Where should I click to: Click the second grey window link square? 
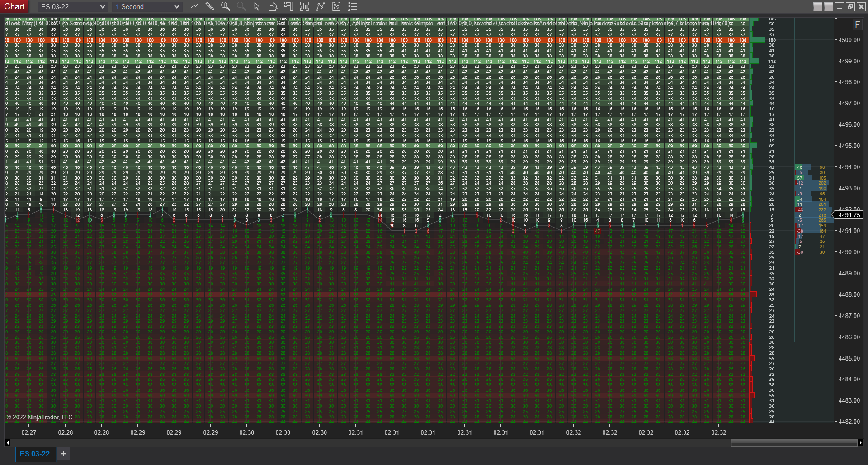pos(828,6)
